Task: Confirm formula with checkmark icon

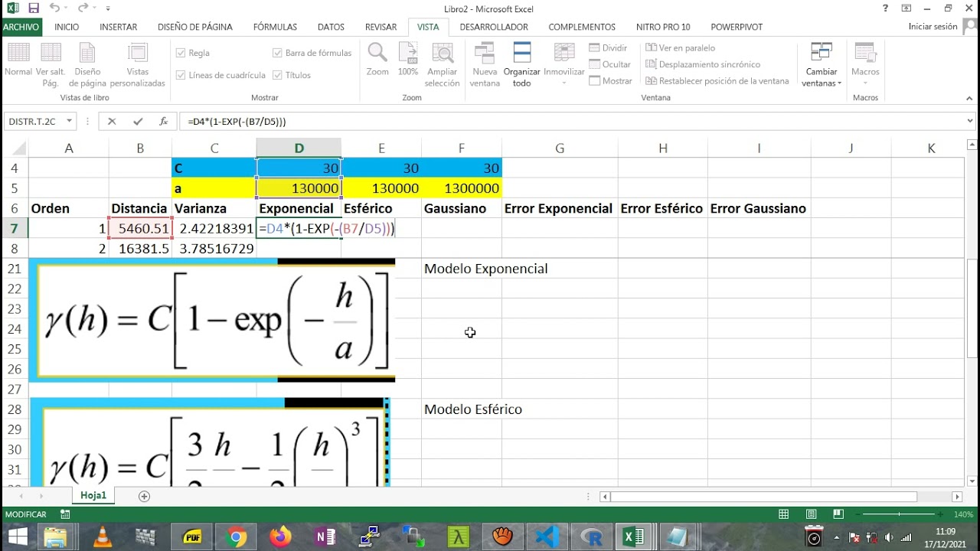Action: [138, 121]
